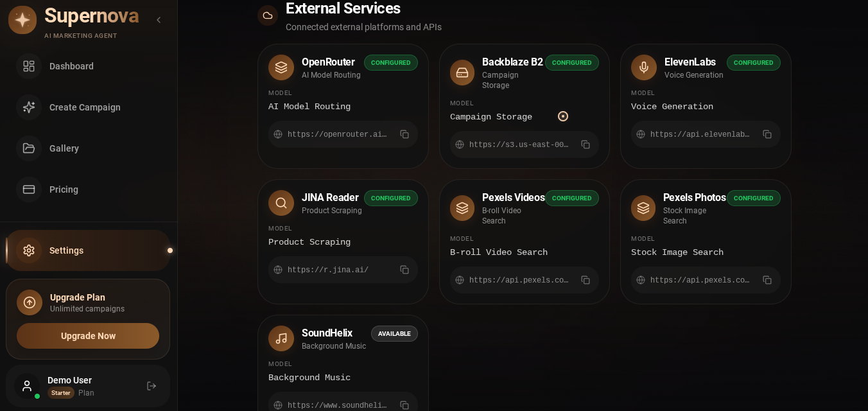Image resolution: width=868 pixels, height=411 pixels.
Task: Click the External Services cloud icon
Action: pos(268,15)
